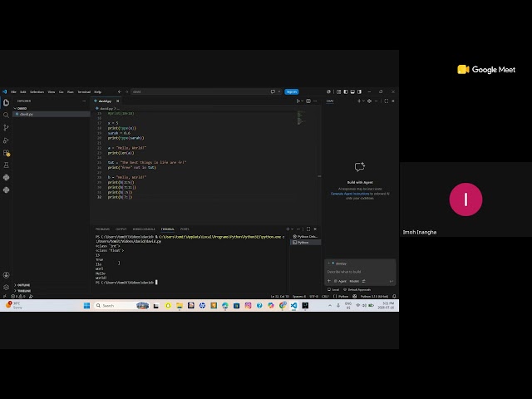Switch to the PROBLEMS panel tab

click(102, 229)
